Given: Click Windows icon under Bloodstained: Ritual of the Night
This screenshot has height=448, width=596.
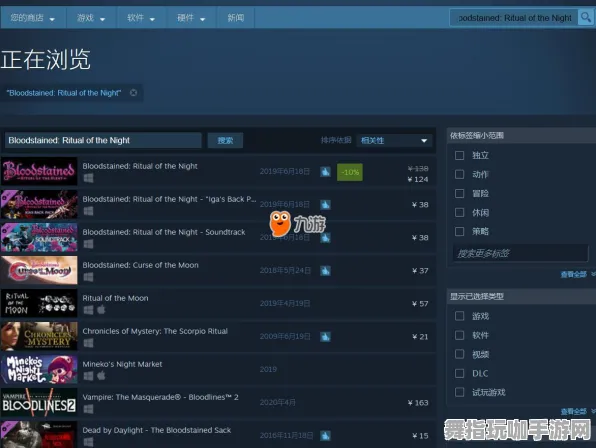Looking at the screenshot, I should click(88, 178).
